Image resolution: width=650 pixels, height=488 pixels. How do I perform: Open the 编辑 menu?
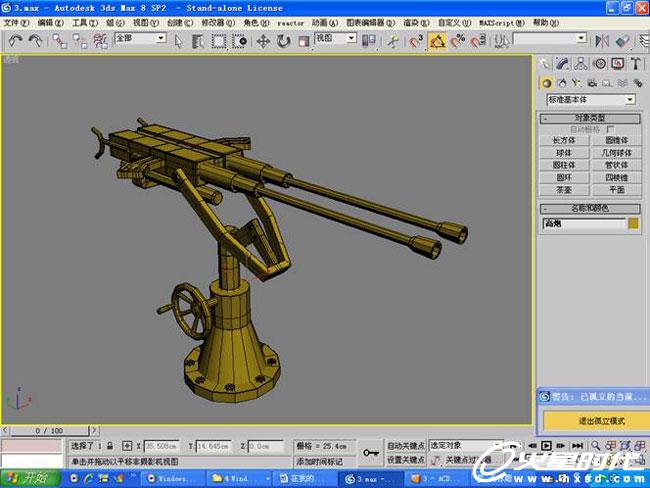[50, 23]
